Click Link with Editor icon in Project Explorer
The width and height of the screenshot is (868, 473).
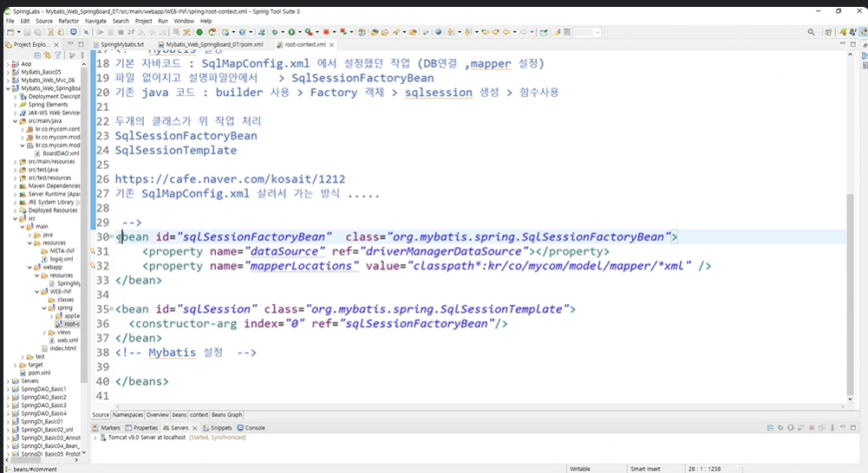pos(48,55)
